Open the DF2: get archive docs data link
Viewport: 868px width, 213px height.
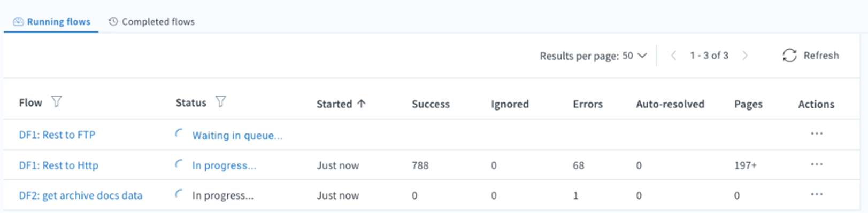[x=81, y=195]
